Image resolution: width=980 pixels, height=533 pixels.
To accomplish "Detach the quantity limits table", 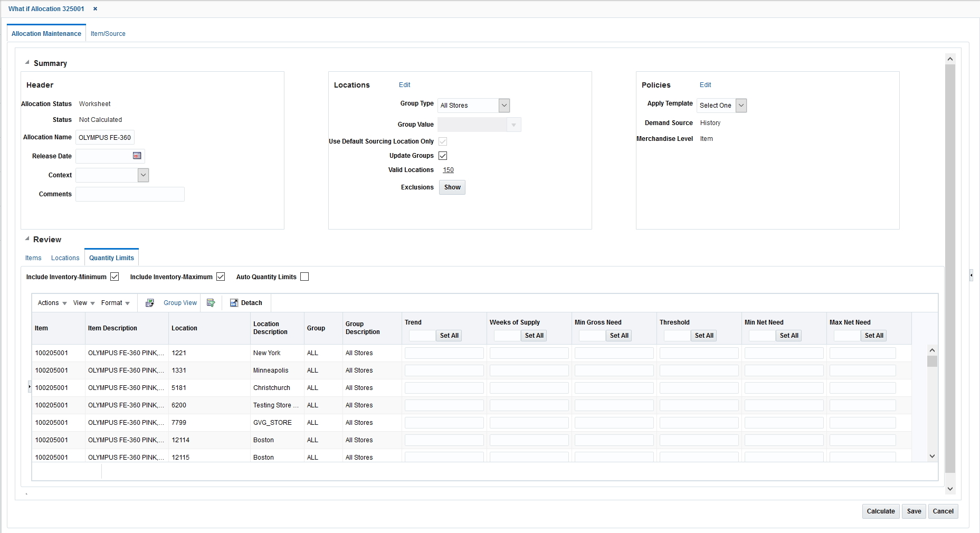I will click(x=245, y=303).
